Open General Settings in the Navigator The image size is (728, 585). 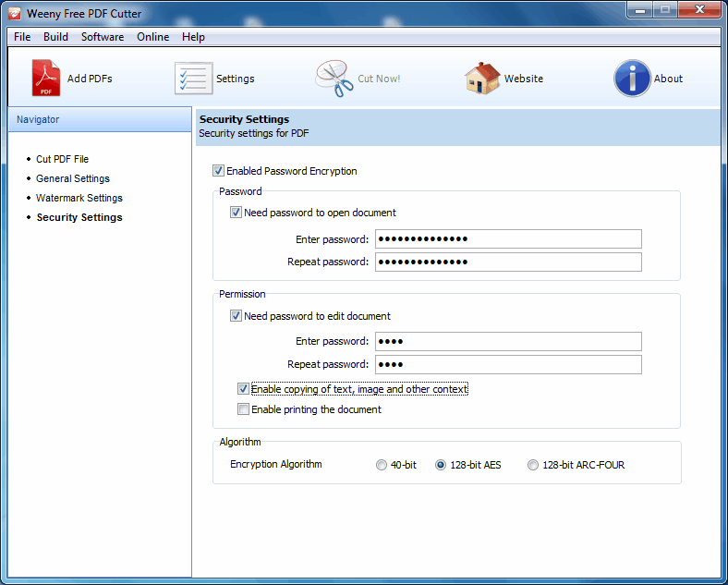point(73,178)
